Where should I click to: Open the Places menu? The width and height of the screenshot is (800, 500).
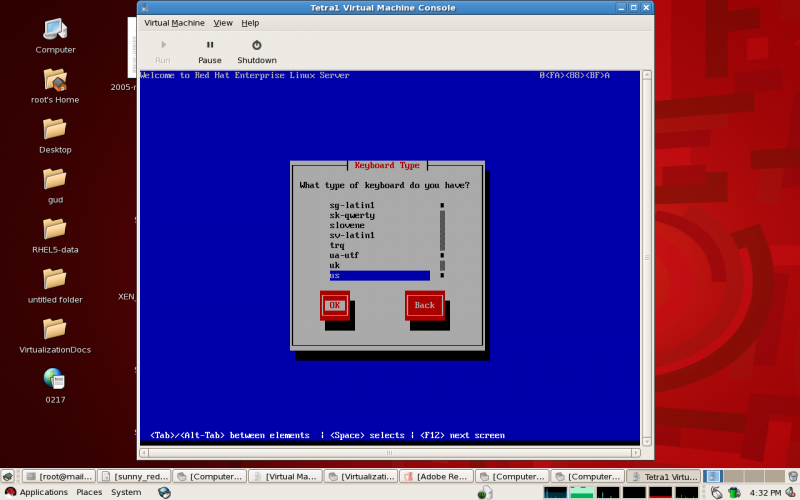(89, 492)
